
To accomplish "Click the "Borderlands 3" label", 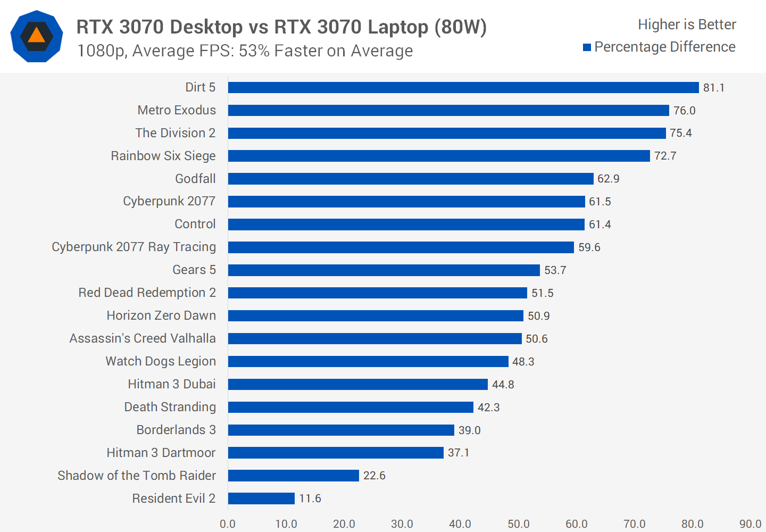I will pyautogui.click(x=176, y=430).
